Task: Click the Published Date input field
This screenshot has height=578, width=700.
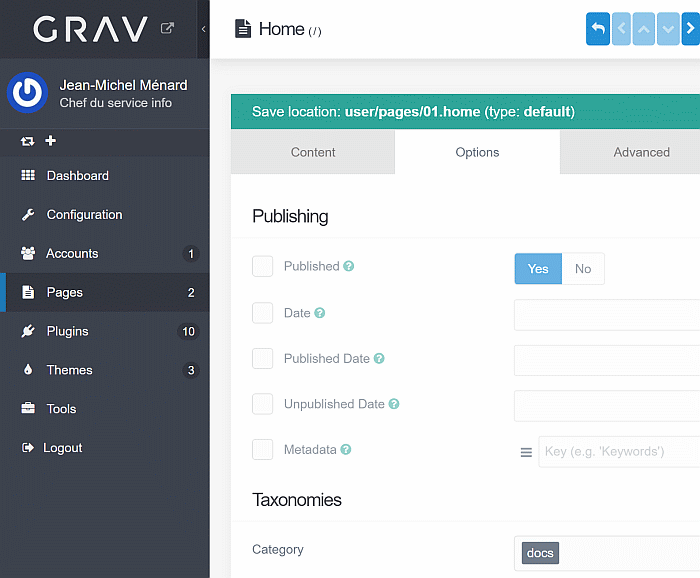Action: 606,360
